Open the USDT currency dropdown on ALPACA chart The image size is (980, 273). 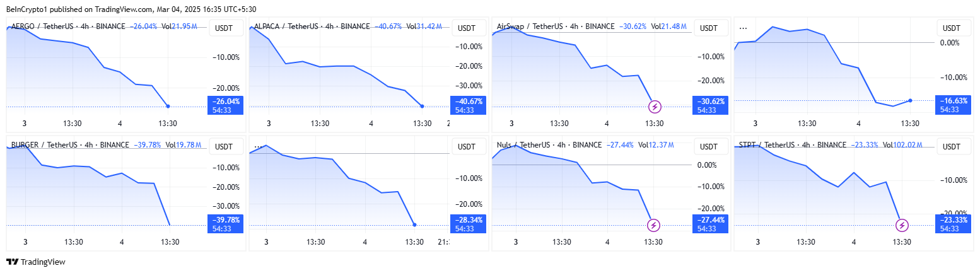(x=467, y=28)
